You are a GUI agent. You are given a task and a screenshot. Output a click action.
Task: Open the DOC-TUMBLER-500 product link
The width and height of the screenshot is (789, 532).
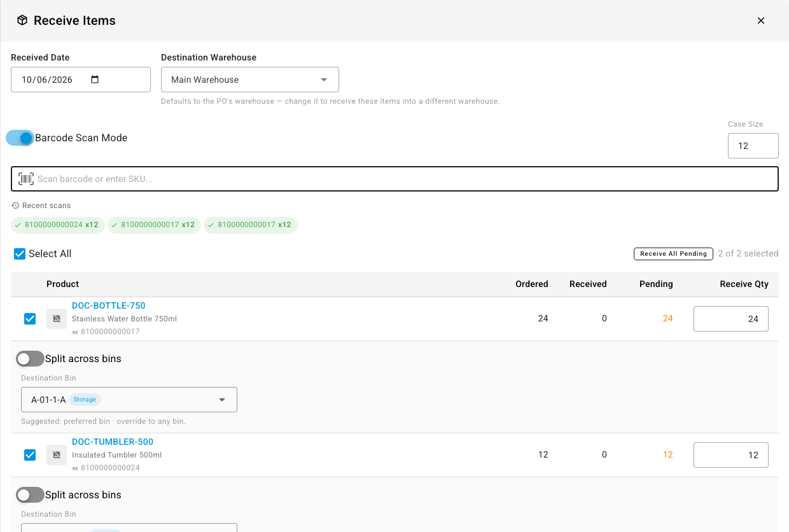pyautogui.click(x=113, y=442)
